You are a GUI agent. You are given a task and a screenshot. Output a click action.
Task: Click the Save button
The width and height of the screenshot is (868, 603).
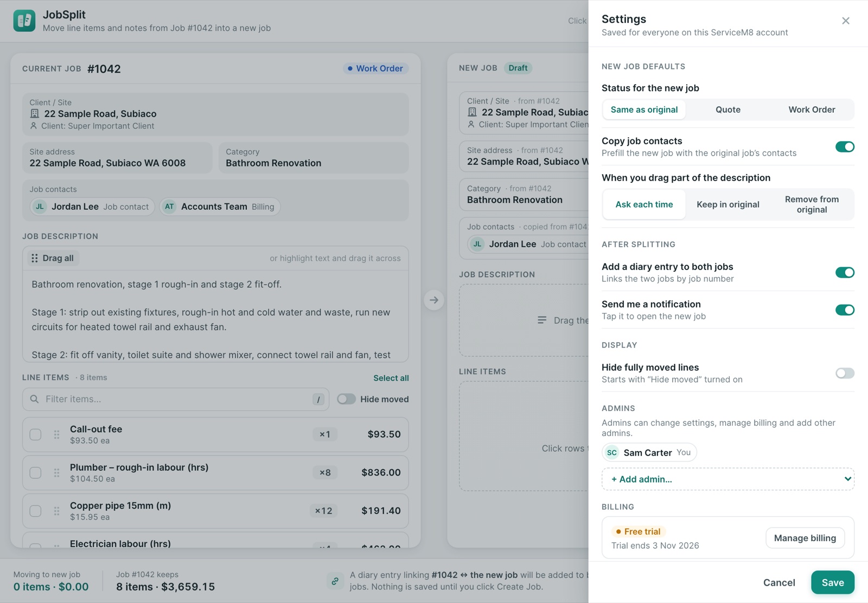click(x=833, y=582)
